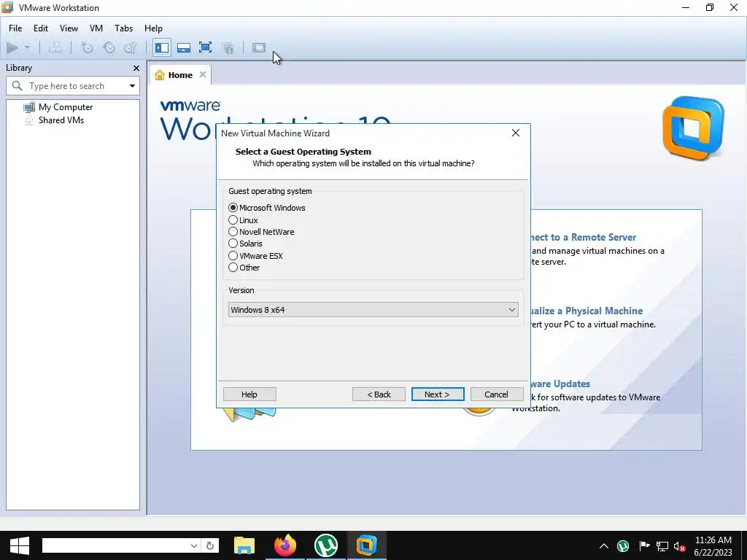747x560 pixels.
Task: Open the Edit menu
Action: click(x=41, y=28)
